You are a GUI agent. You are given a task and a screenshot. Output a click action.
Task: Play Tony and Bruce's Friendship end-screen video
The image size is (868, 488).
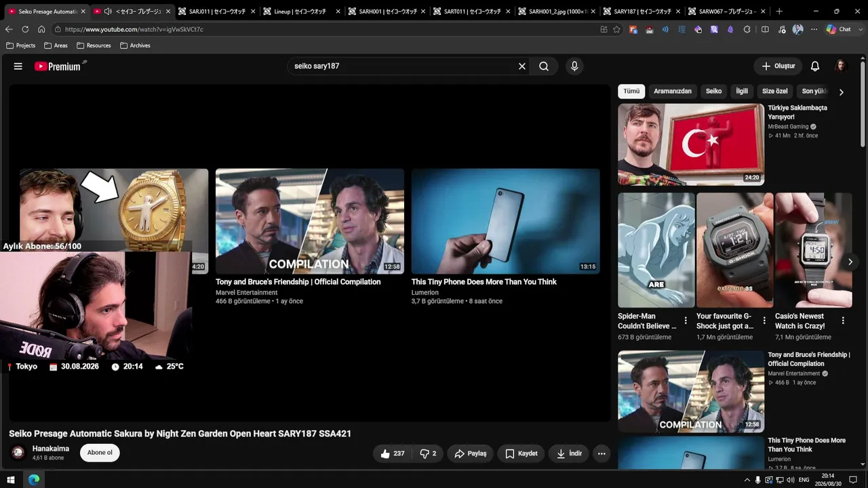click(310, 221)
